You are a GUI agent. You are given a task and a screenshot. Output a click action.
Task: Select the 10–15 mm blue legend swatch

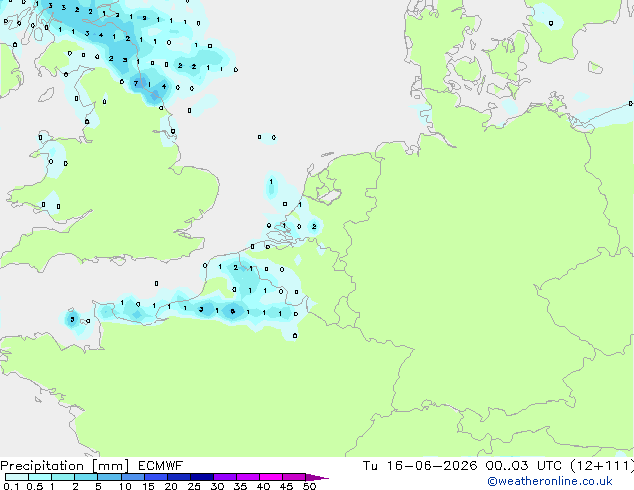point(132,477)
